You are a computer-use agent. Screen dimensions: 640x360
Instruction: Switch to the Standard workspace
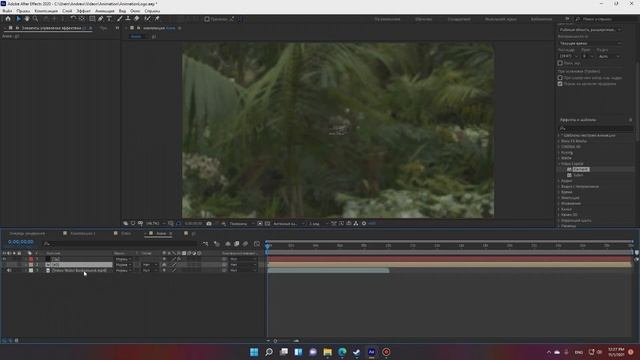tap(459, 19)
